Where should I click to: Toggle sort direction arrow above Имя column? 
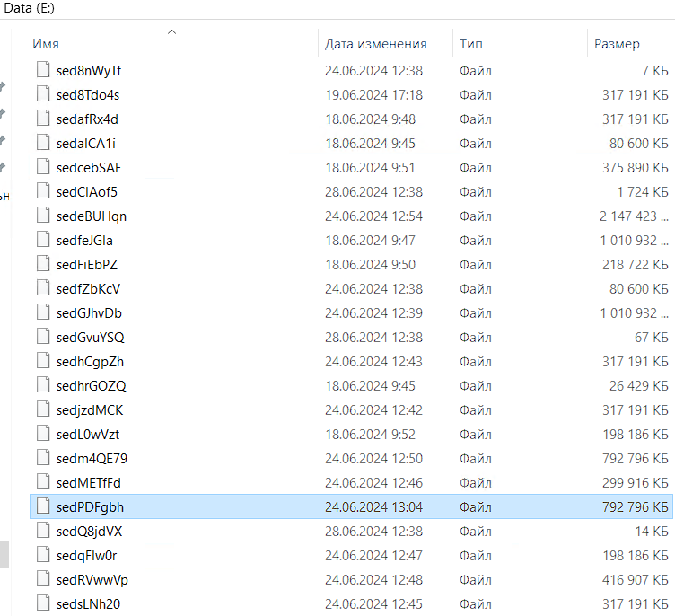[x=171, y=32]
